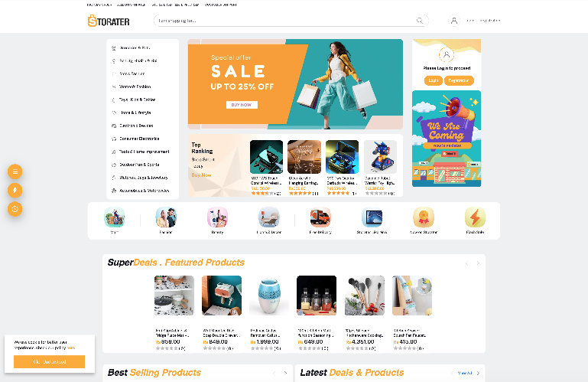Image resolution: width=588 pixels, height=382 pixels.
Task: Open the Beauty category icon
Action: (217, 217)
